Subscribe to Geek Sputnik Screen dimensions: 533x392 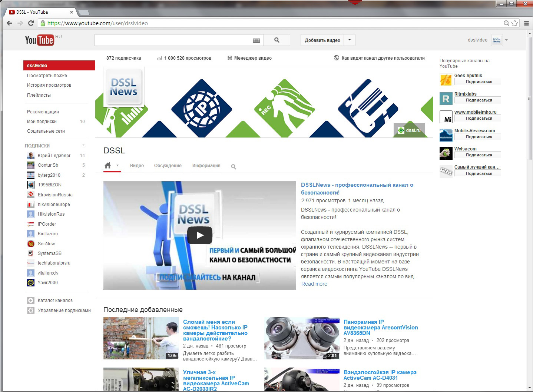point(478,82)
